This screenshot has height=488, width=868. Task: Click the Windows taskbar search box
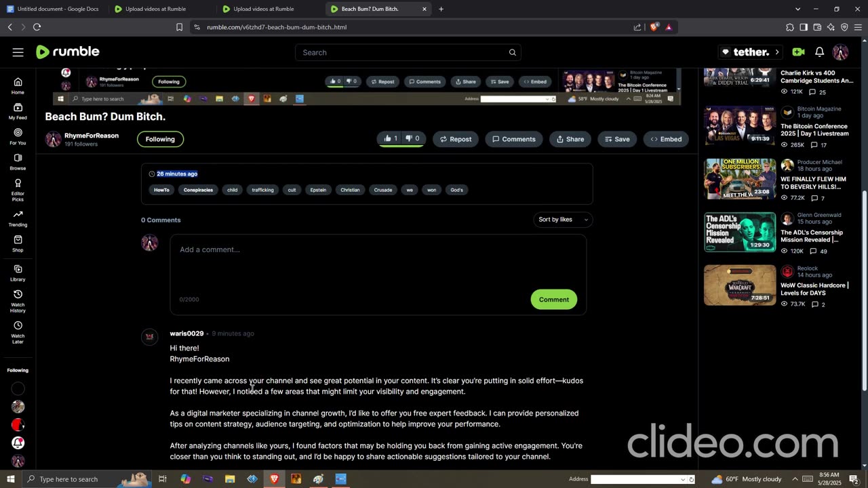coord(86,479)
